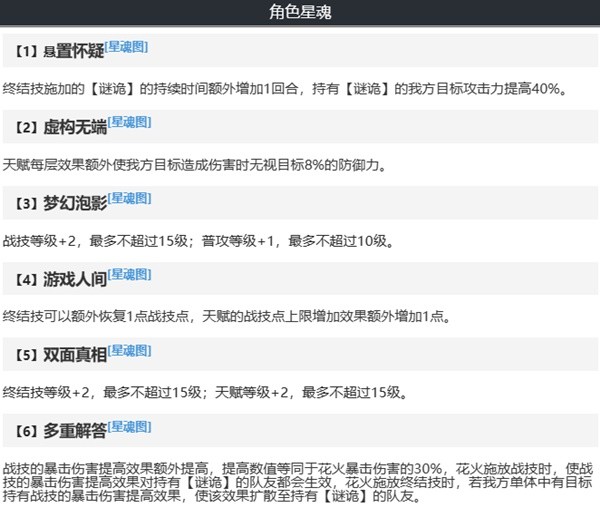Select the heading 【1】悬置怀疑
The width and height of the screenshot is (600, 507).
pos(60,51)
